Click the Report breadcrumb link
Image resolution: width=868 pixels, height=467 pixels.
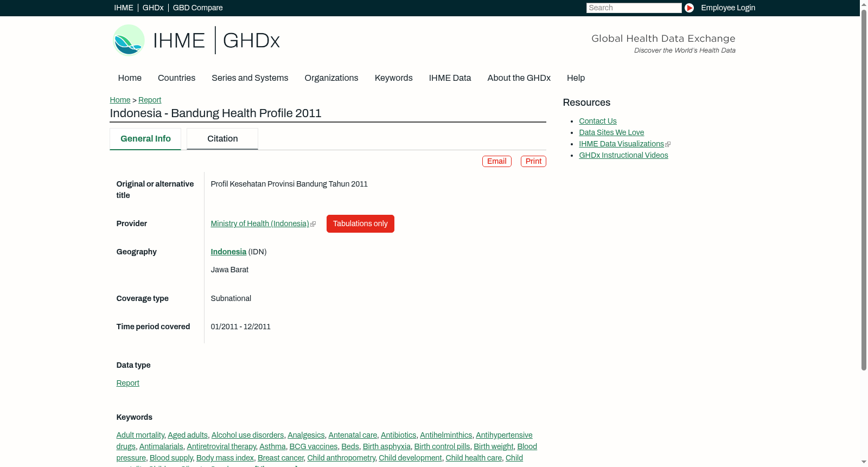tap(150, 100)
